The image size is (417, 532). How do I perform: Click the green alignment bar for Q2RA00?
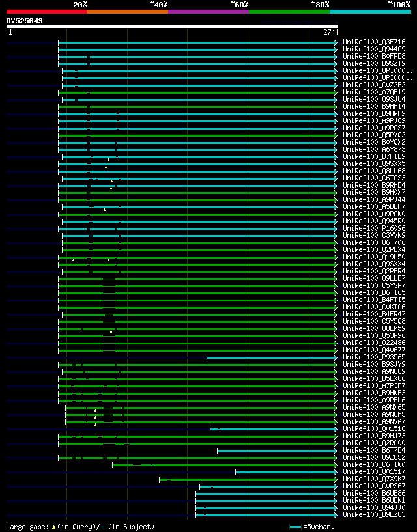coord(196,443)
